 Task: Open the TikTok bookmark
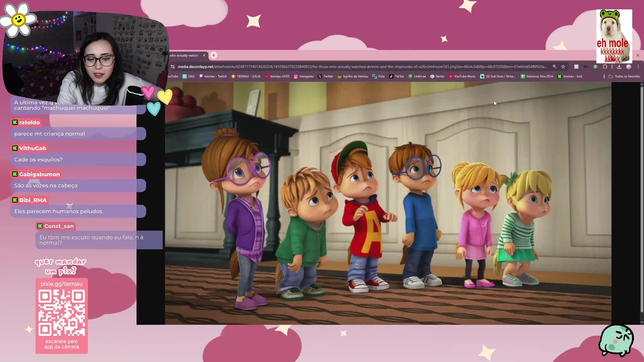coord(396,76)
